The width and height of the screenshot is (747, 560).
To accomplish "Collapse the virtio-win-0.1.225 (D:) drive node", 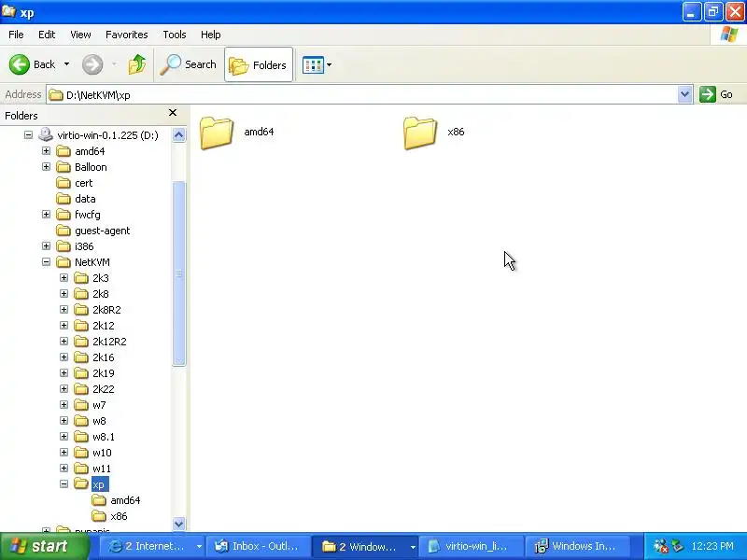I will coord(29,135).
